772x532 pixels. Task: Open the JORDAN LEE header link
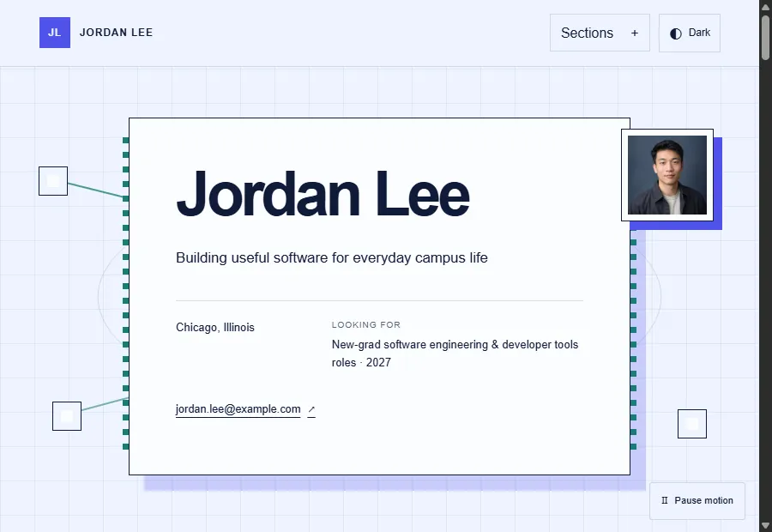[x=116, y=33]
